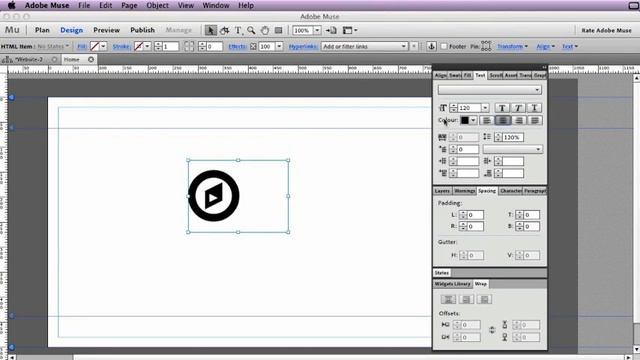The width and height of the screenshot is (640, 360).
Task: Open the text colour dropdown arrow
Action: click(473, 120)
